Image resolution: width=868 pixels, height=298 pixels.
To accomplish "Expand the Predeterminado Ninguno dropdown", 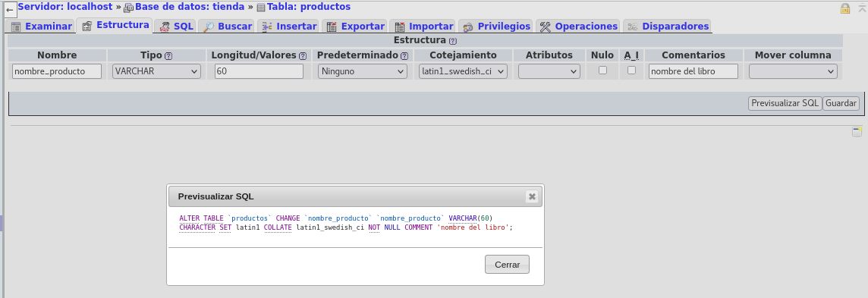I will tap(363, 71).
